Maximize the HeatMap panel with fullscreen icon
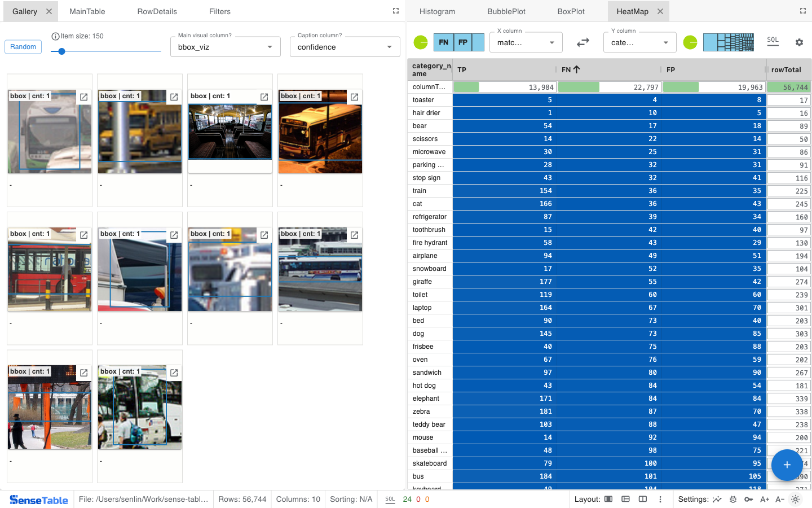Screen dimensions: 812x508 [x=802, y=11]
